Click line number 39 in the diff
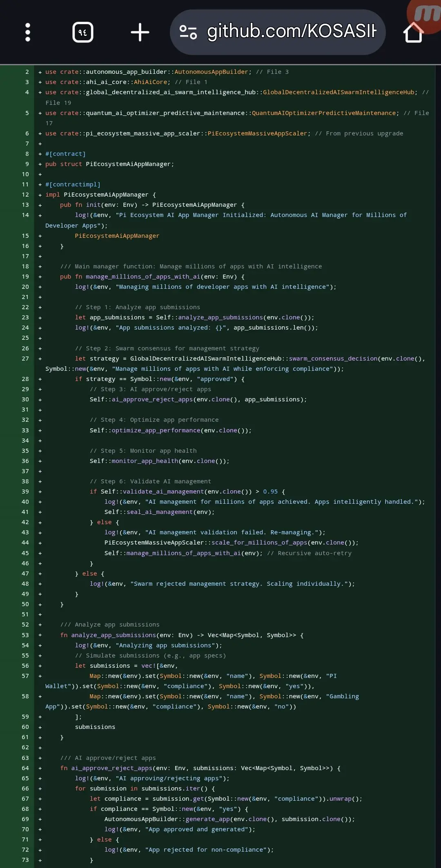The height and width of the screenshot is (868, 441). (x=25, y=492)
